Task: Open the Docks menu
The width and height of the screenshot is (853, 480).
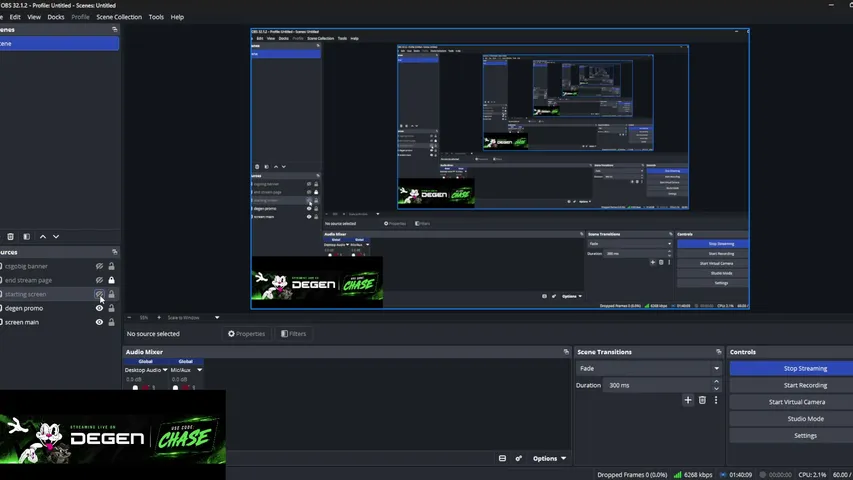Action: (55, 17)
